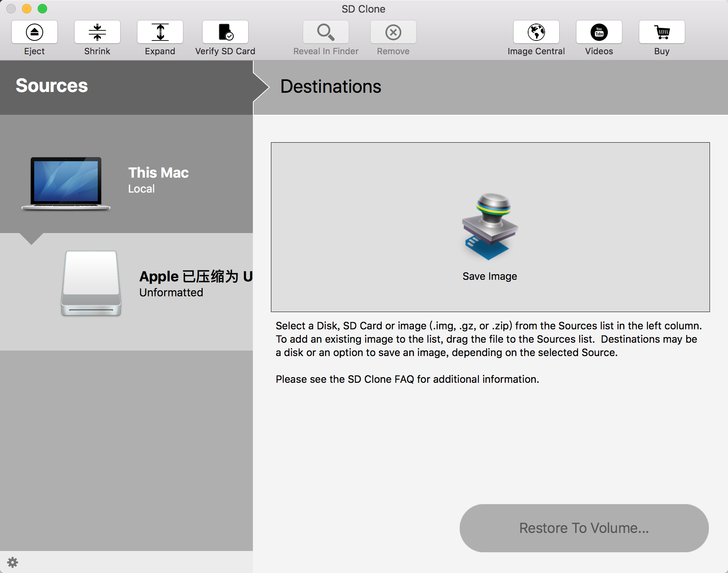Viewport: 728px width, 573px height.
Task: Click the Save Image destination box
Action: click(490, 227)
